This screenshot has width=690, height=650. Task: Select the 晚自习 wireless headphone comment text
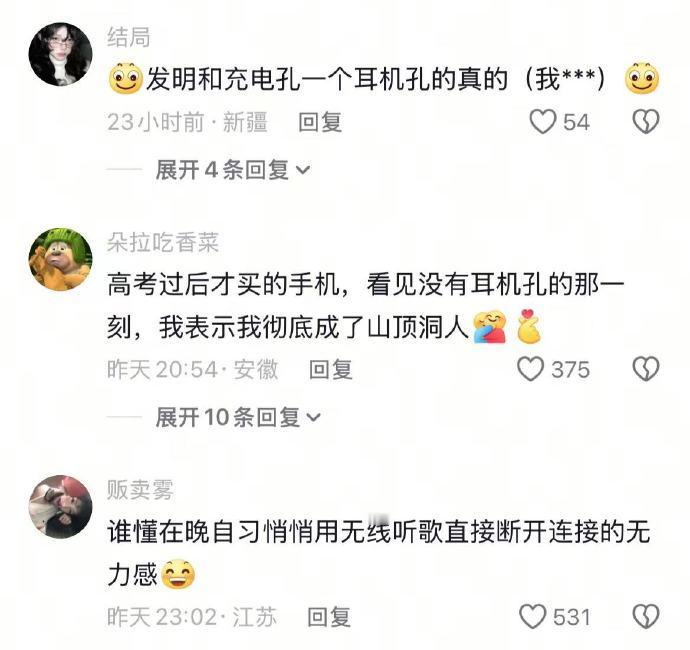378,553
